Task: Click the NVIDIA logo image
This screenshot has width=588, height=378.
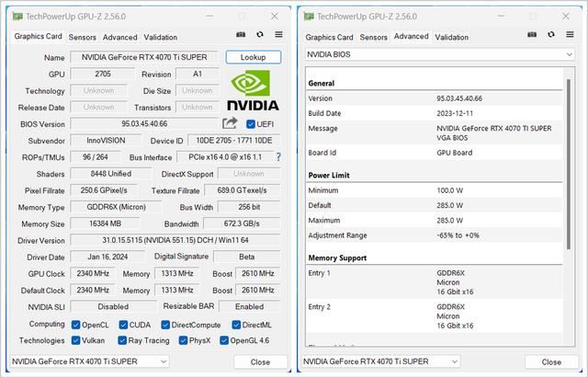Action: [254, 90]
